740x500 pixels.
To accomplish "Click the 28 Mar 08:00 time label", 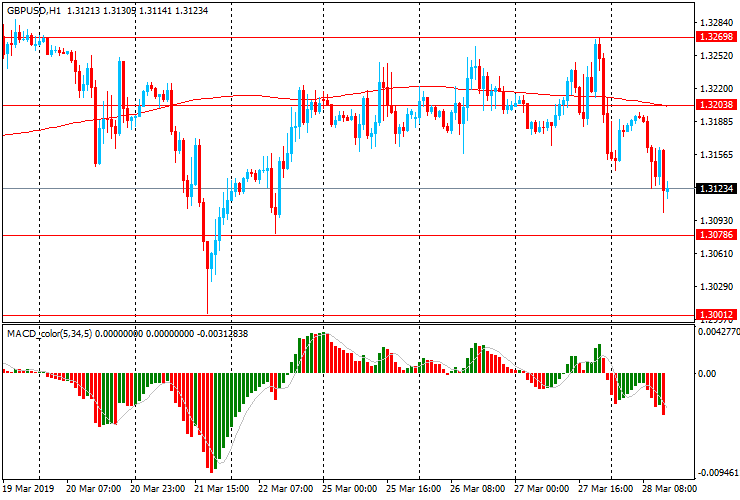I will (667, 489).
